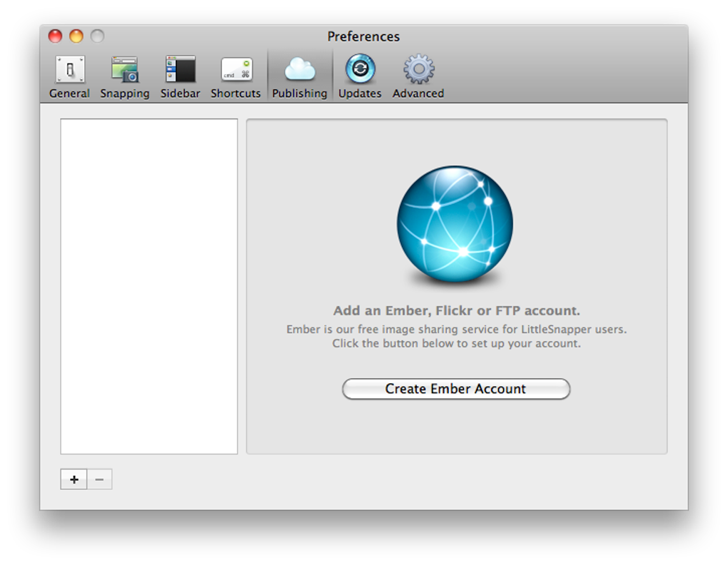
Task: Switch to the General tab
Action: click(69, 75)
